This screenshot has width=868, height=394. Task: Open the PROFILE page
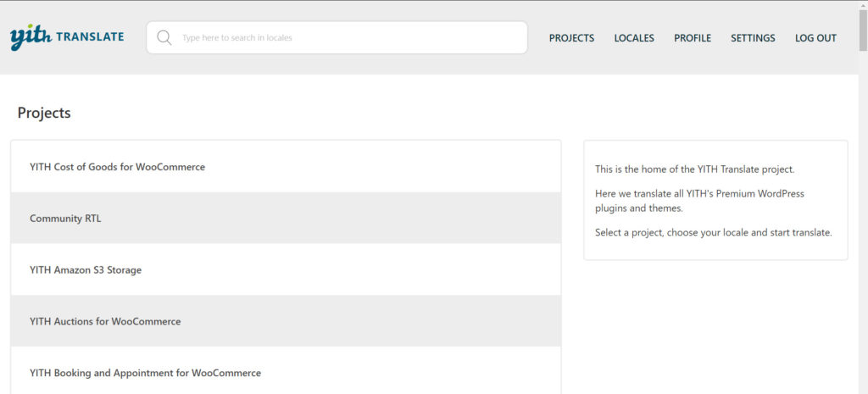tap(693, 38)
